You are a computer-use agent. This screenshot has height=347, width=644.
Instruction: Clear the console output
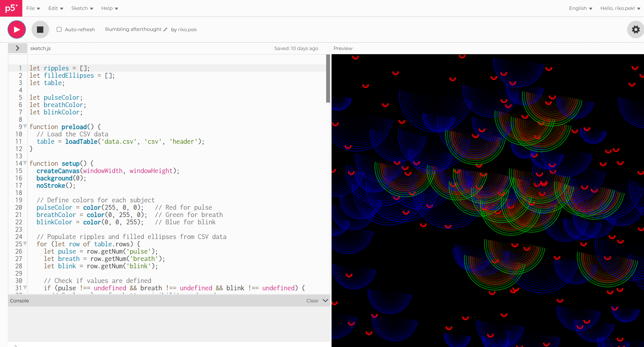click(312, 300)
